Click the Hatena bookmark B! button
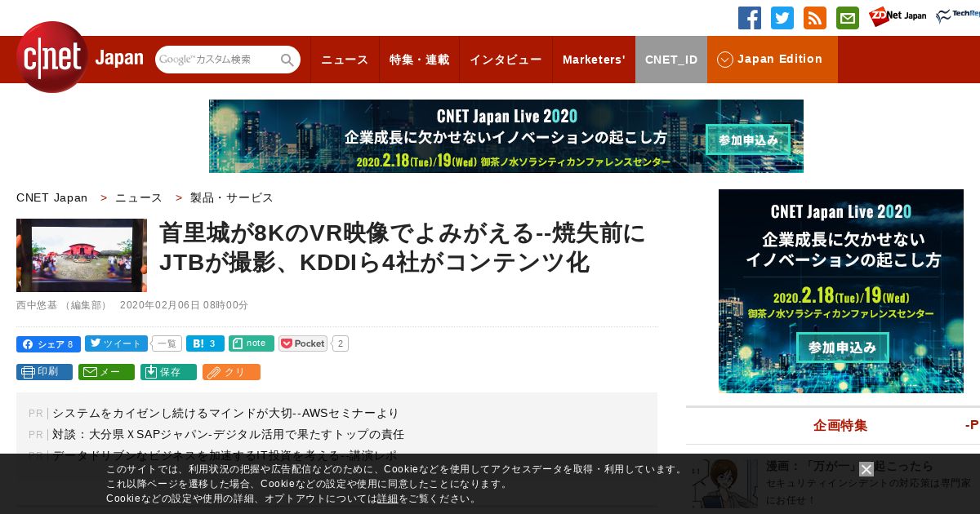Screen dimensions: 980x514 pyautogui.click(x=205, y=343)
